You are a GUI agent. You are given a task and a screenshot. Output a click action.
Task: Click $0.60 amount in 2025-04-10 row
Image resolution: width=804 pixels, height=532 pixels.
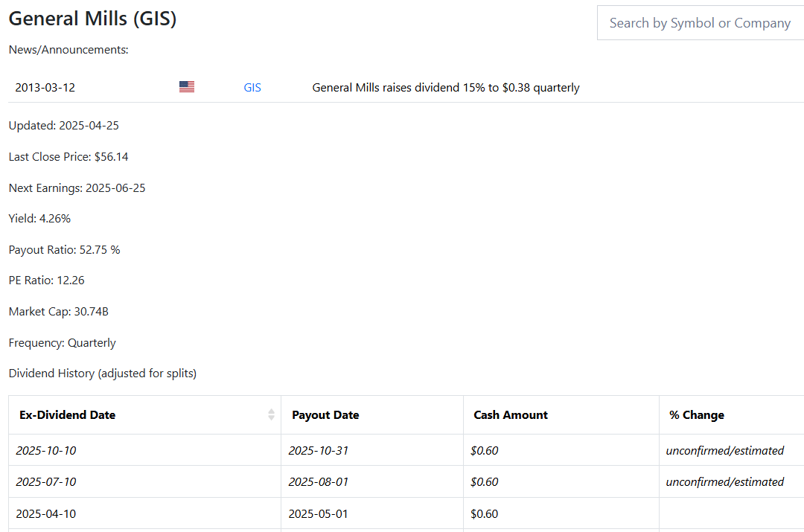pos(484,513)
